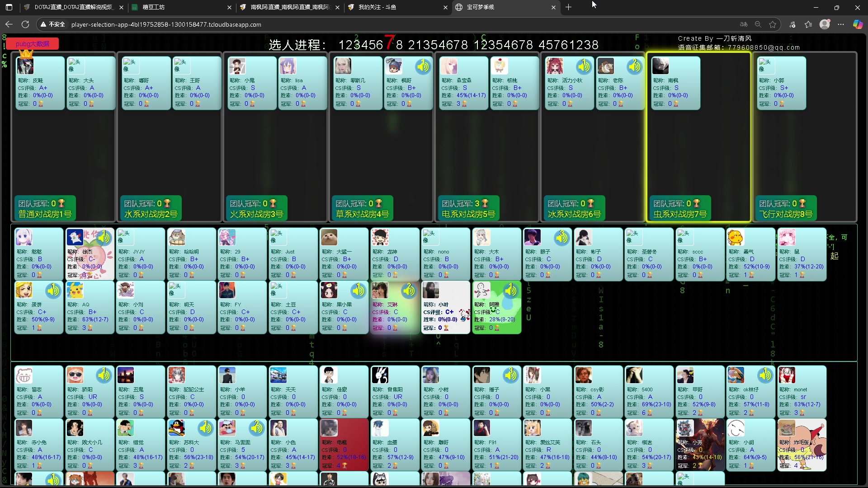Open the tab actions menu at top-left
The image size is (868, 488).
point(9,7)
